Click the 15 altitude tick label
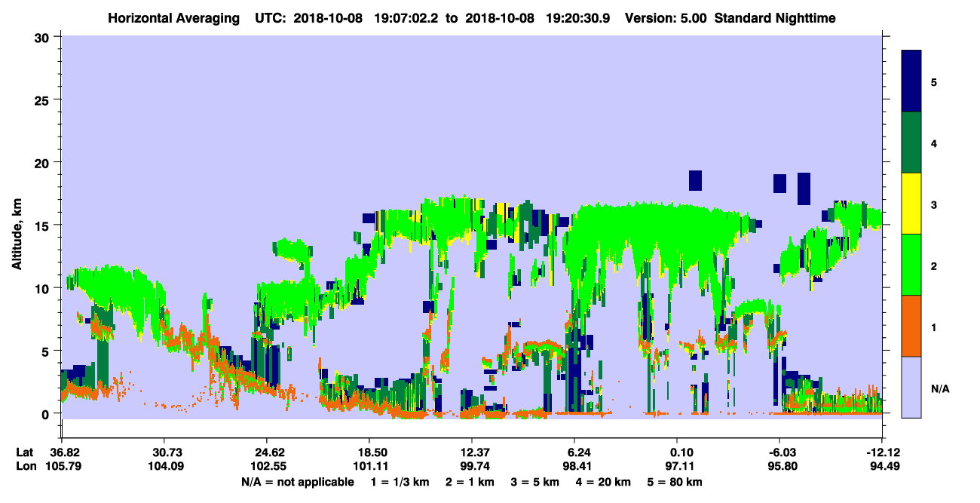Screen dimensions: 980x503 (x=44, y=225)
